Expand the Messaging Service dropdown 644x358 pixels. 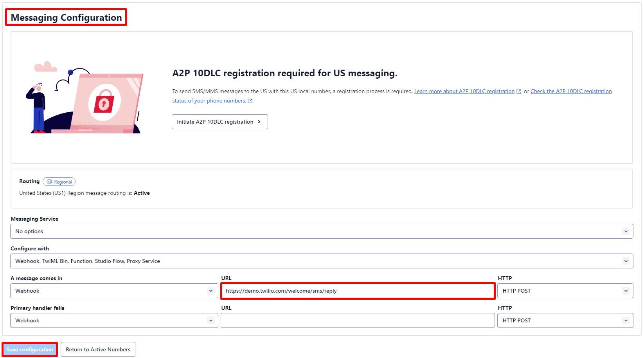pos(321,231)
